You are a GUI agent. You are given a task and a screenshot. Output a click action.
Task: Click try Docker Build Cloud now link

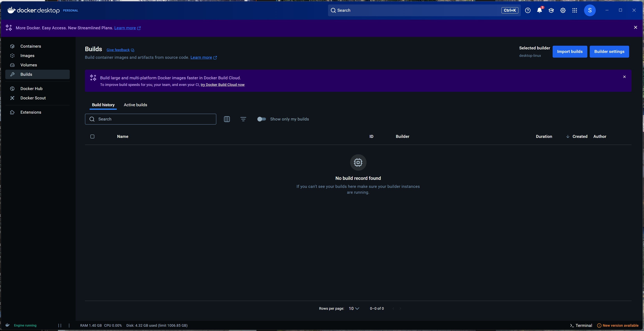tap(222, 85)
